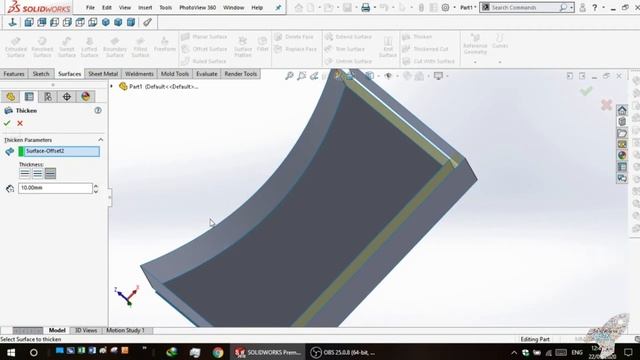
Task: Open the Tools menu
Action: [166, 7]
